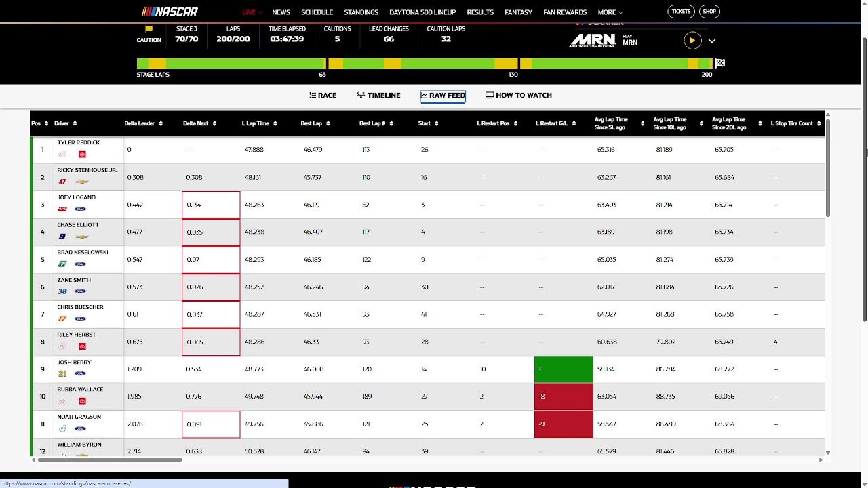Image resolution: width=868 pixels, height=488 pixels.
Task: Sort by Avg Lap Time Since 10L
Action: [677, 123]
